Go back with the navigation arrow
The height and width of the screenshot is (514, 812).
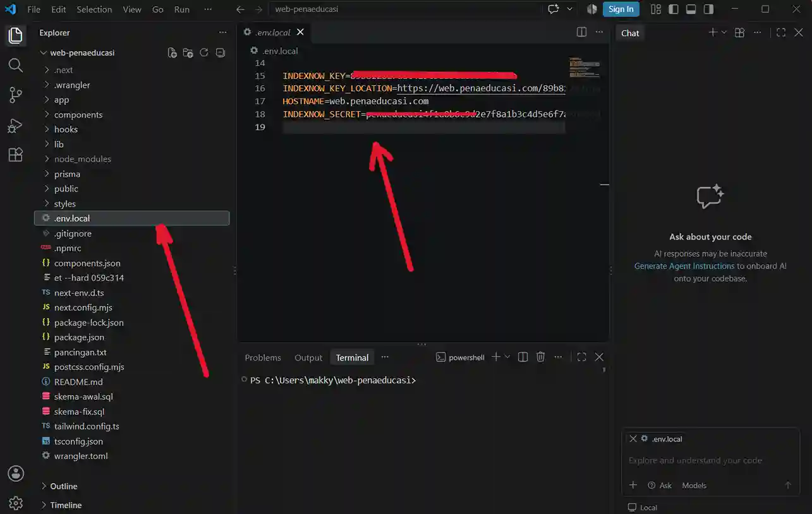click(240, 9)
